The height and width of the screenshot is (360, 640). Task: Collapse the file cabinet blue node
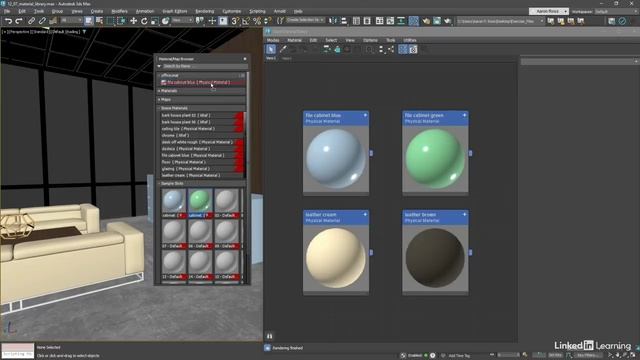[x=365, y=116]
